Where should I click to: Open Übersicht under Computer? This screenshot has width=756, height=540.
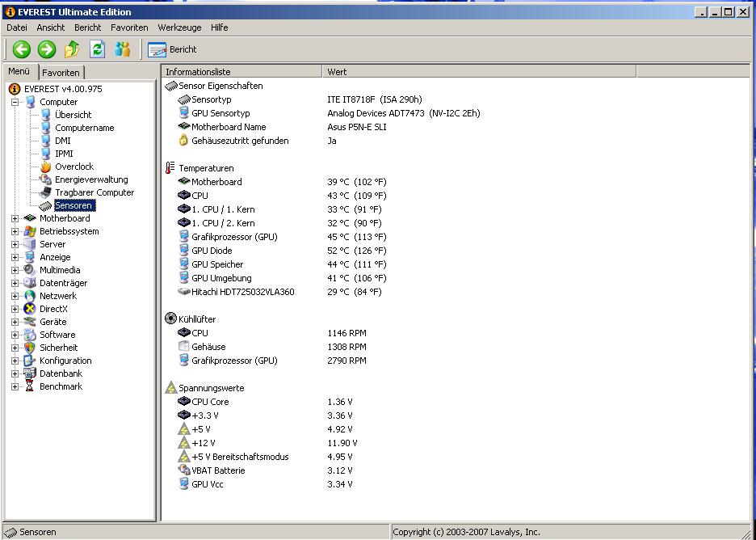[x=73, y=115]
